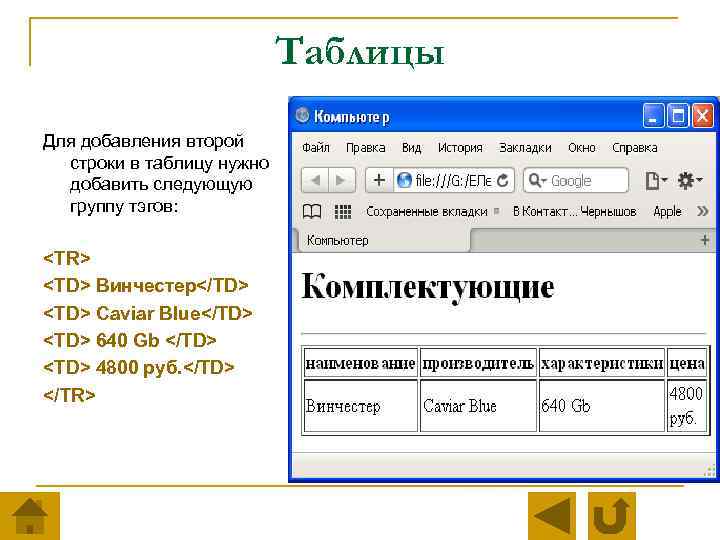Open Top Sites grid icon
Image resolution: width=720 pixels, height=540 pixels.
pyautogui.click(x=343, y=212)
